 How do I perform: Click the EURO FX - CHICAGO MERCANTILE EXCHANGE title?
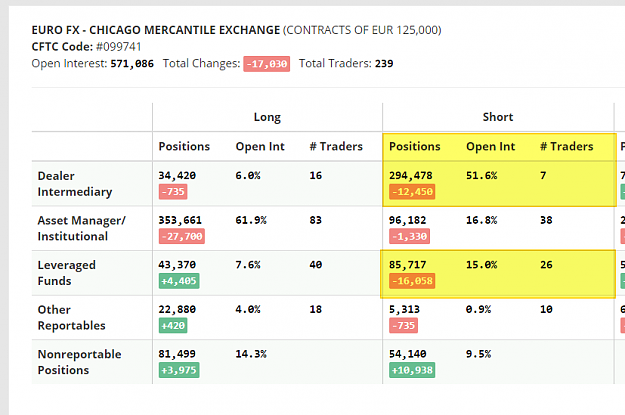156,30
